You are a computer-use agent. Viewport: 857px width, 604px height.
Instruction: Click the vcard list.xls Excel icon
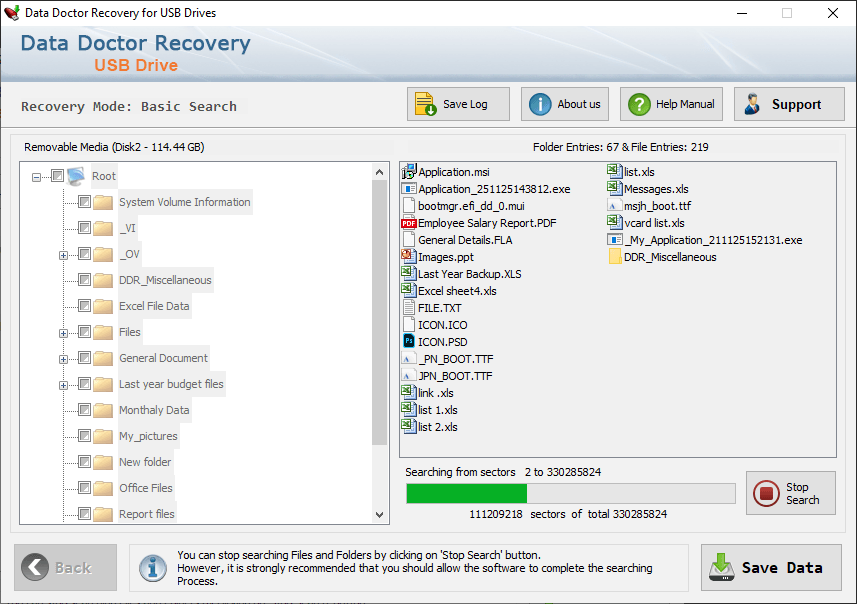pos(614,222)
